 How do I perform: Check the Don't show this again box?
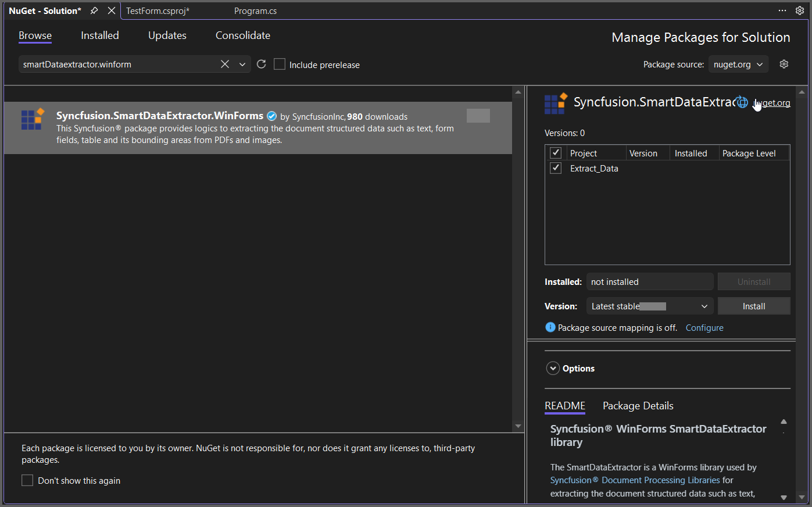coord(27,480)
